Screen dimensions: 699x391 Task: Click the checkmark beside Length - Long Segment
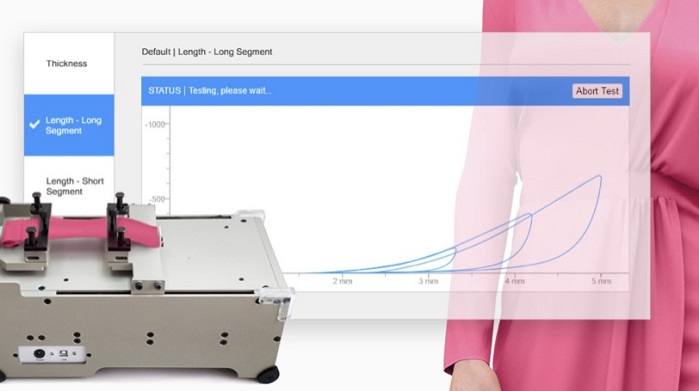point(34,124)
